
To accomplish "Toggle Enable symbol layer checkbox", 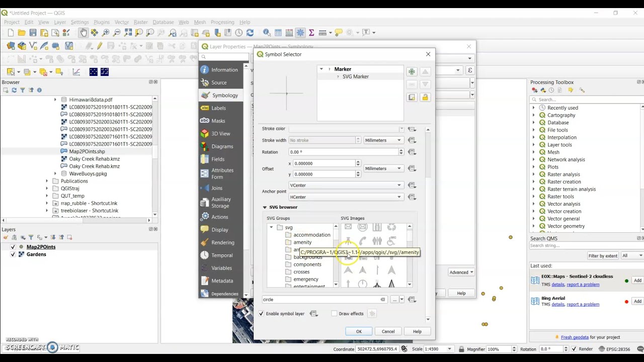I will (261, 314).
